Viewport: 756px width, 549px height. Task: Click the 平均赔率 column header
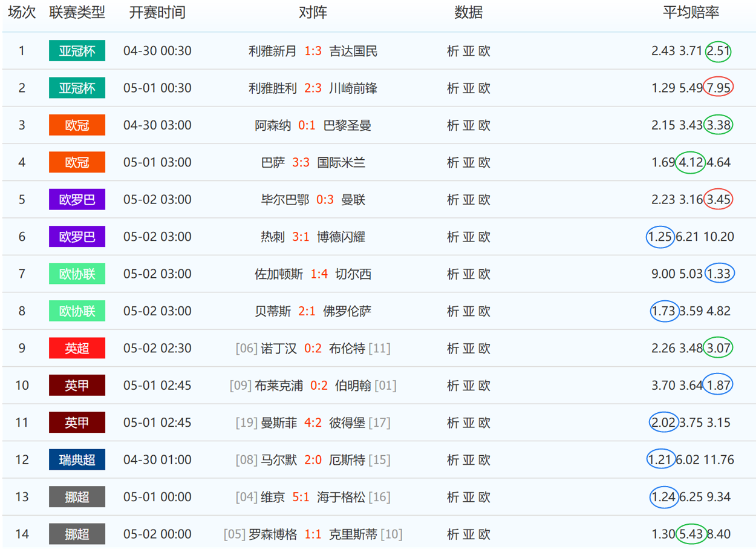(x=691, y=13)
